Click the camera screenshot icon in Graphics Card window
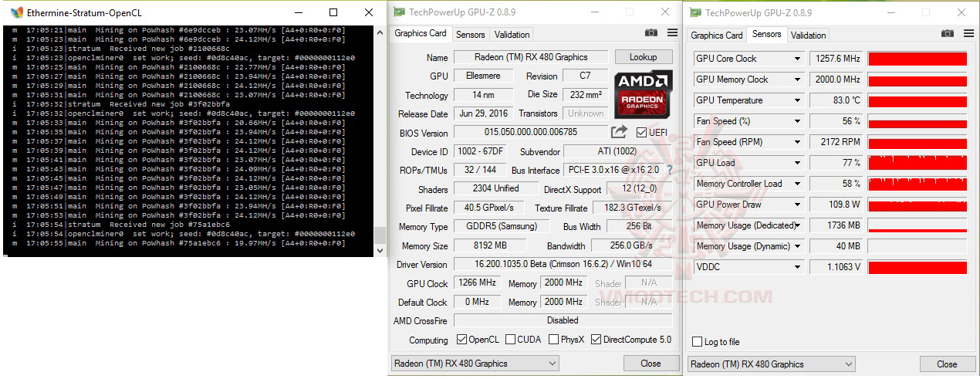980x379 pixels. [651, 33]
